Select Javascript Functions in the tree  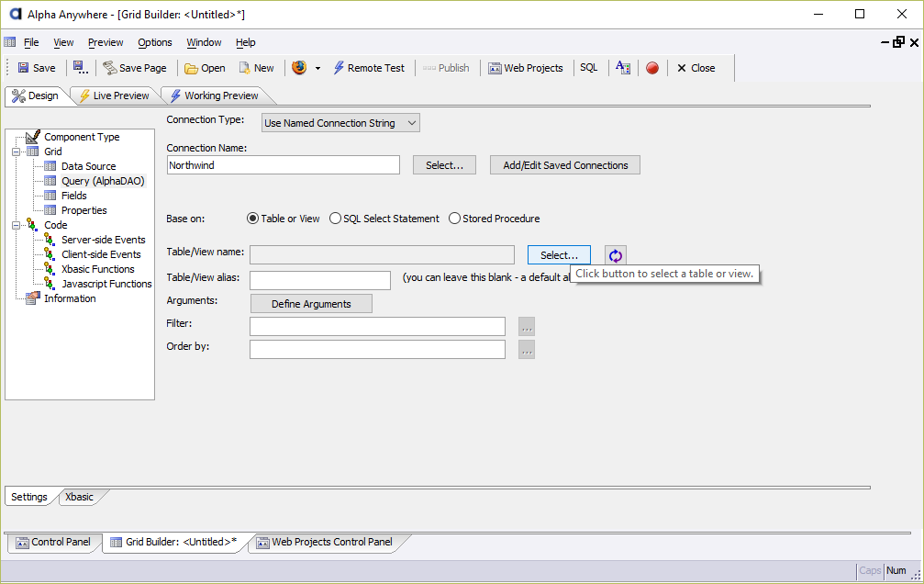click(106, 285)
